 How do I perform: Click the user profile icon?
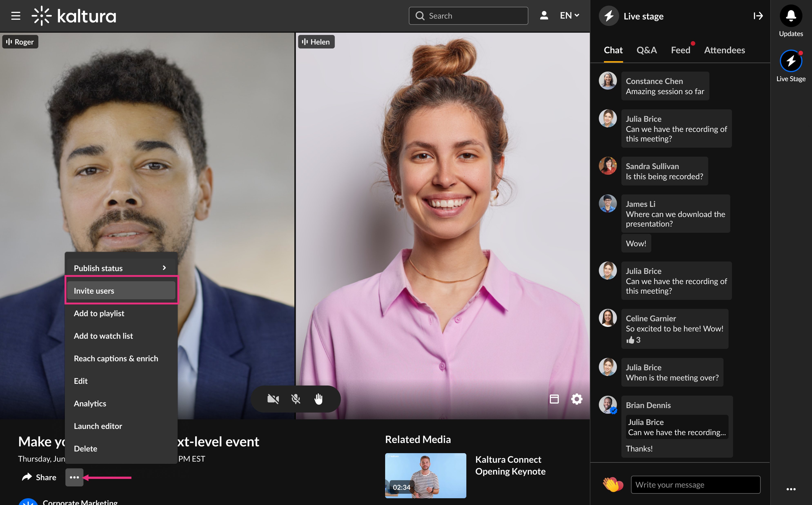click(x=544, y=15)
